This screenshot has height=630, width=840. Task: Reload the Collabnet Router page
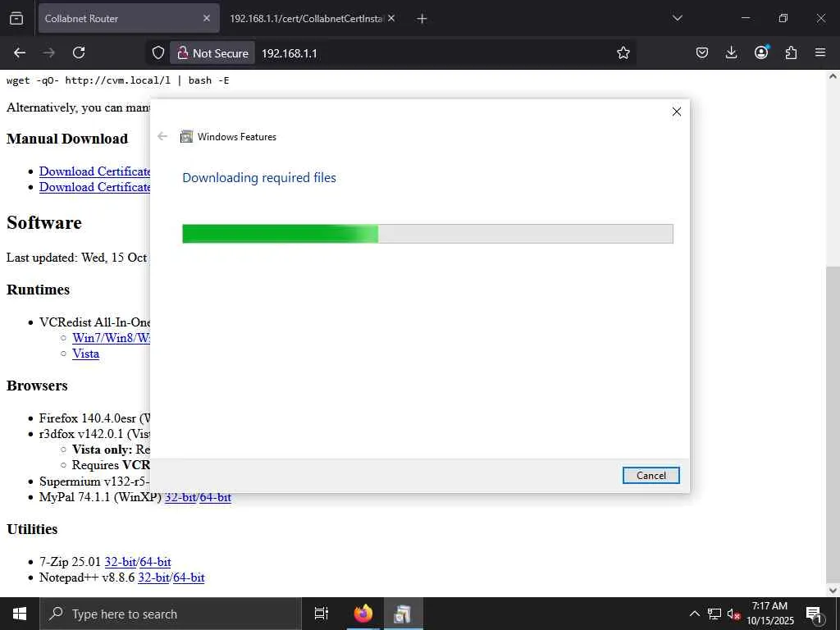click(x=79, y=52)
